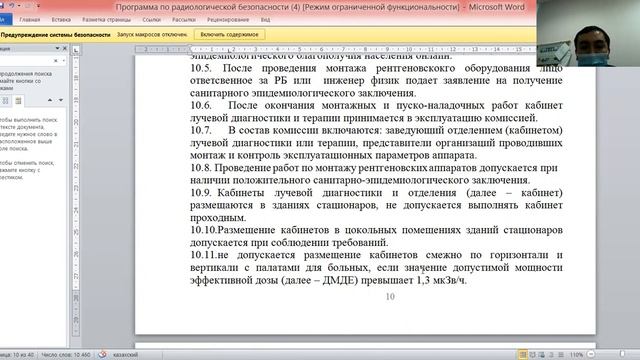Click the paragraph numbered 10.6
Screen dimensions: 640x360
point(376,111)
